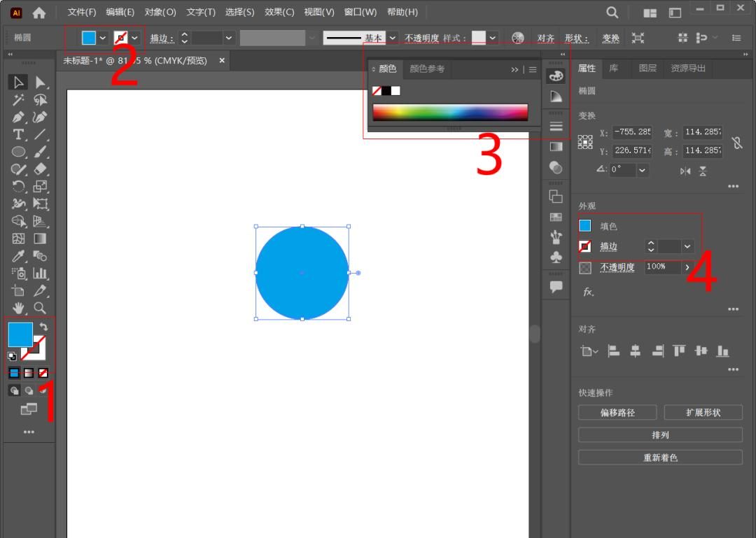Toggle Draw Normal mode

tap(14, 390)
